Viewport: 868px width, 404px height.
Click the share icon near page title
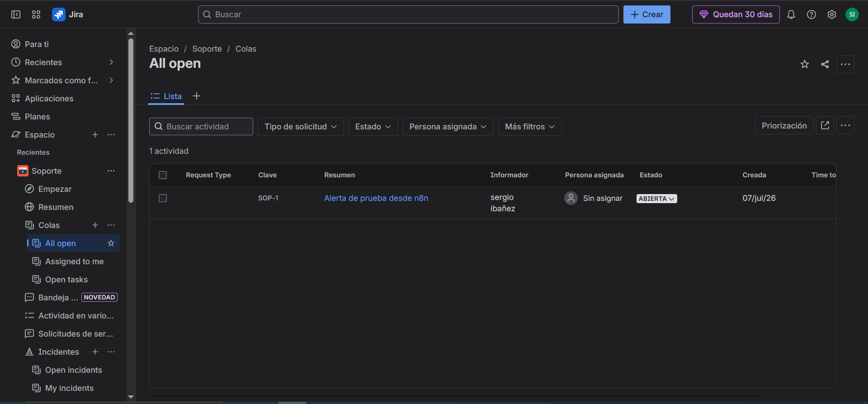tap(825, 64)
